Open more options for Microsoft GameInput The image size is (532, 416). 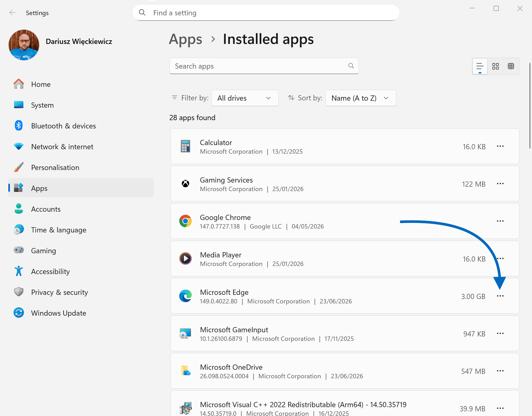click(x=500, y=333)
